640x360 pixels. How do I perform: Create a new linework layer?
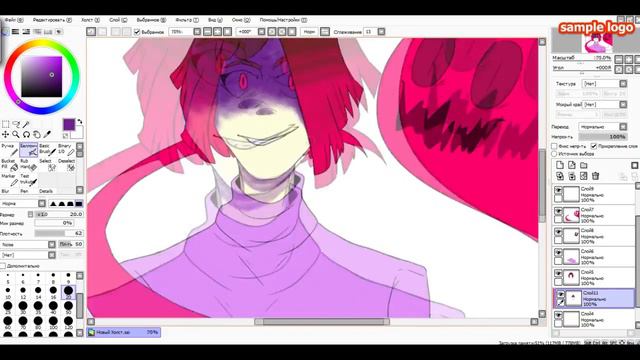(572, 165)
